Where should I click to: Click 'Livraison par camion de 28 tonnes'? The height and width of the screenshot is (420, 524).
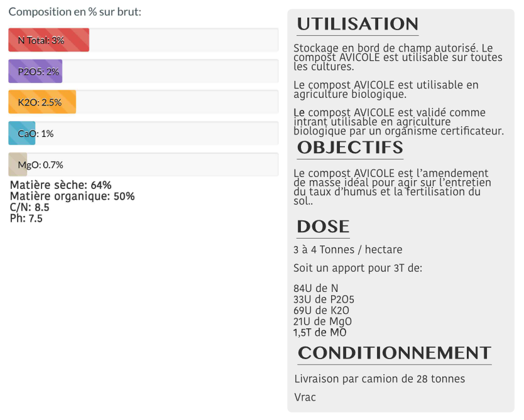pyautogui.click(x=379, y=379)
